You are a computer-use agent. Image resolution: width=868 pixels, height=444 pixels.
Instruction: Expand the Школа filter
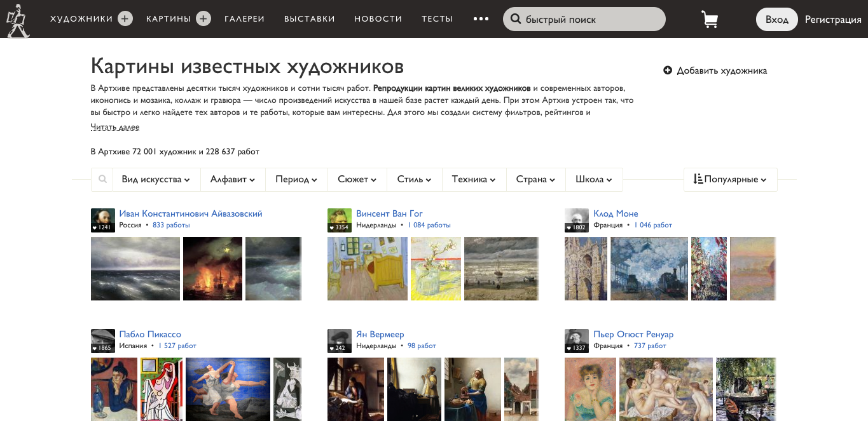click(594, 180)
